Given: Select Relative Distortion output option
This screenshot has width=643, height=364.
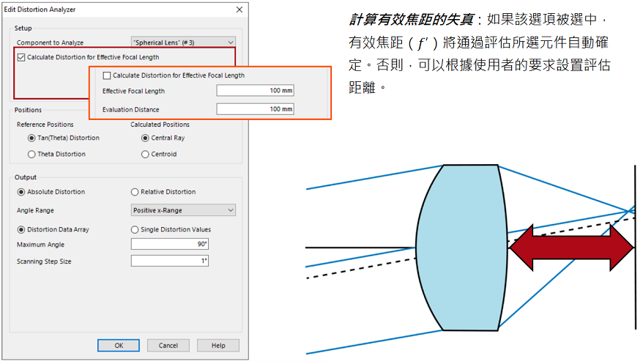Looking at the screenshot, I should (135, 192).
